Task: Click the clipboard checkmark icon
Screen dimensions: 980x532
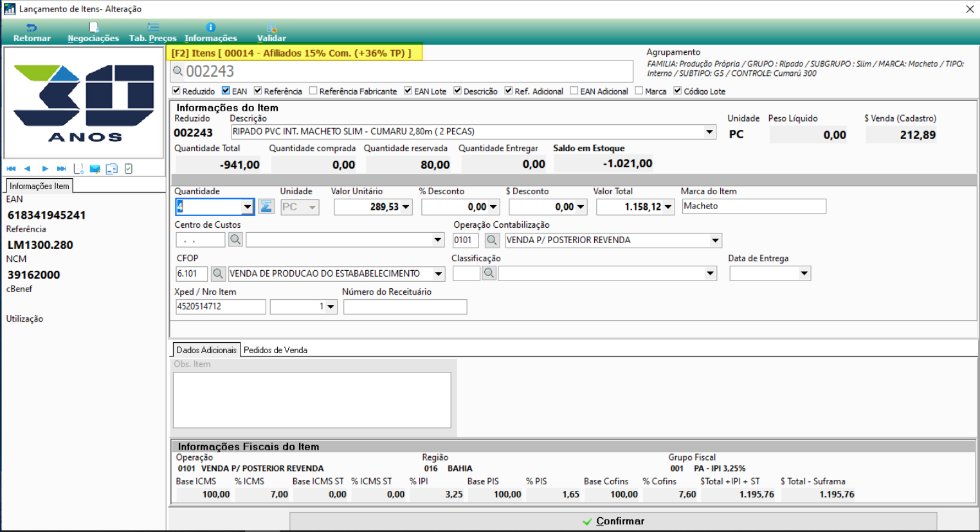Action: coord(129,169)
